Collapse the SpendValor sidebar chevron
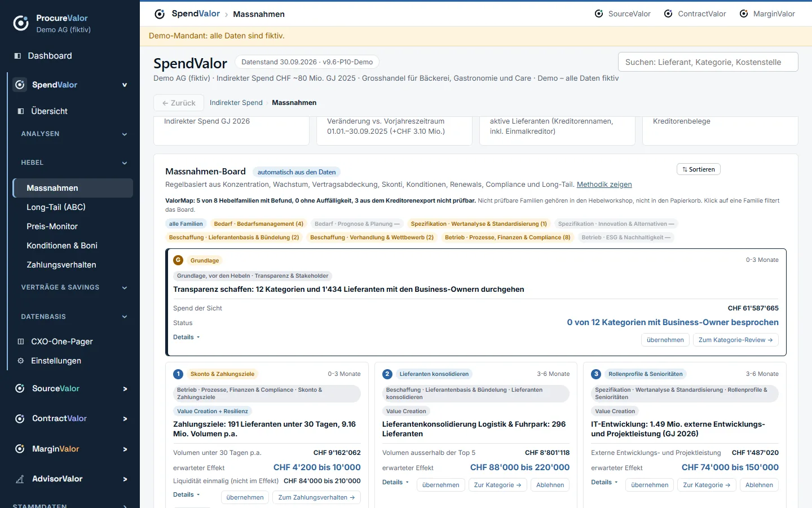The image size is (812, 508). [x=125, y=85]
